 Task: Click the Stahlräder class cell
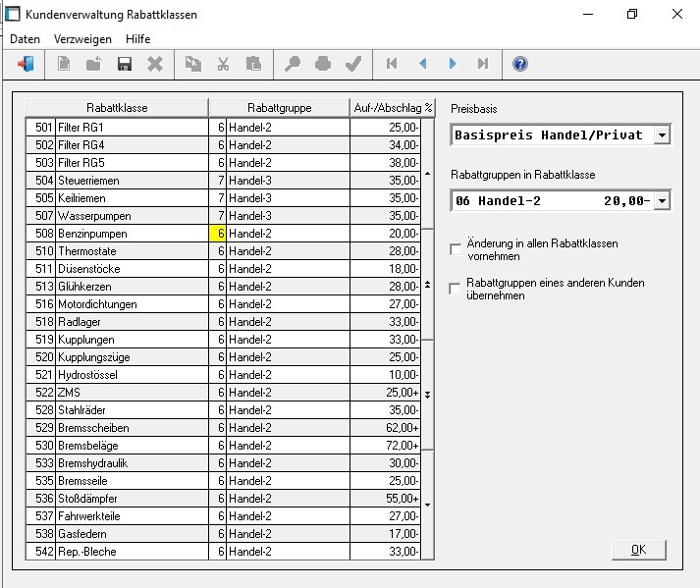tap(132, 410)
